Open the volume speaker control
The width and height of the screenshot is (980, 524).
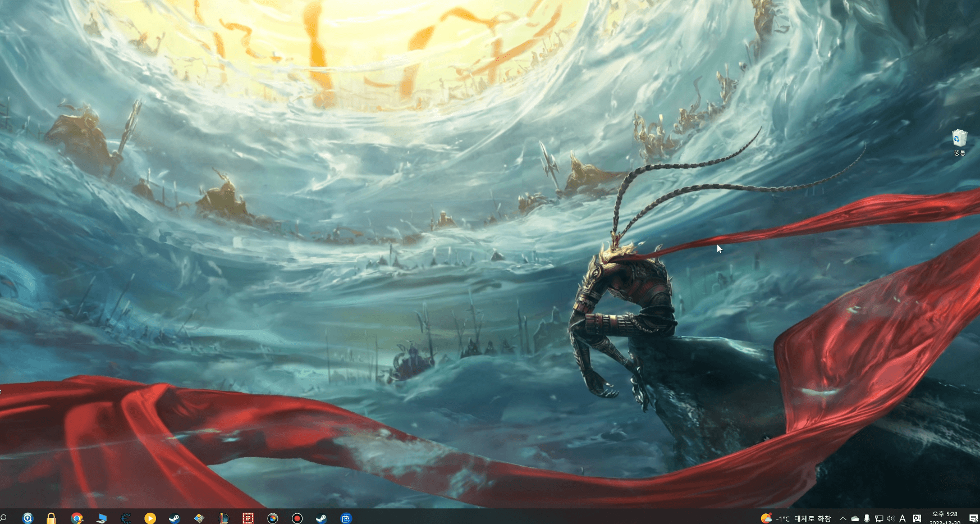(x=891, y=518)
